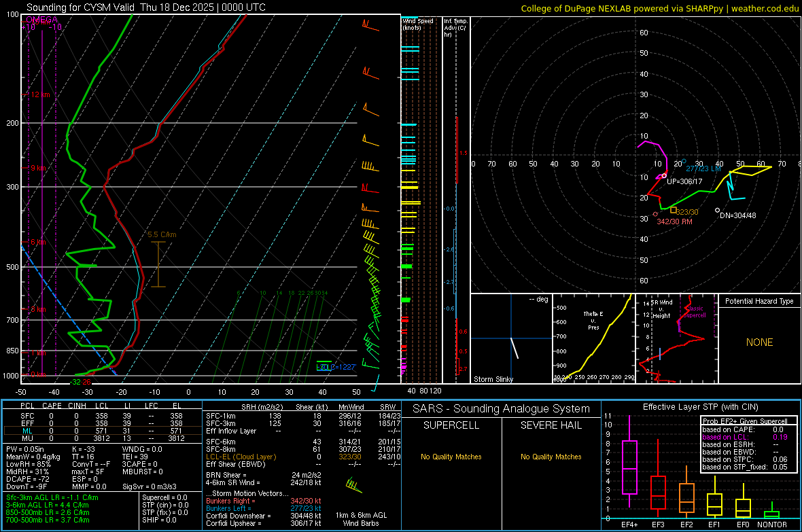This screenshot has width=802, height=532.
Task: Click the orange square marker on hodograph
Action: tap(673, 210)
